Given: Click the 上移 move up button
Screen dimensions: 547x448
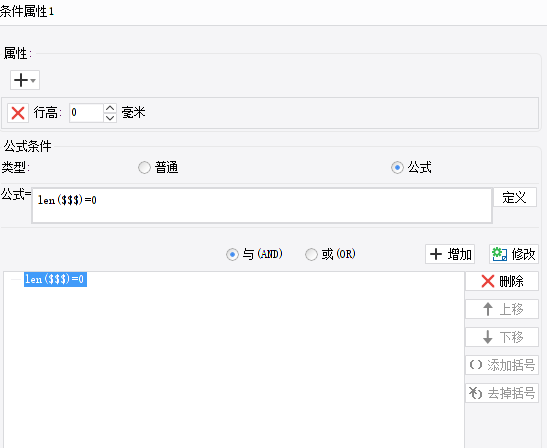Looking at the screenshot, I should pos(502,309).
